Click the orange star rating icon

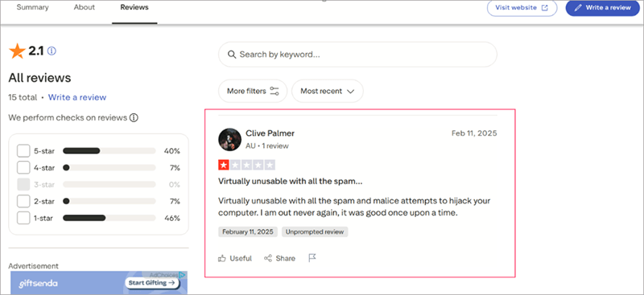(17, 51)
